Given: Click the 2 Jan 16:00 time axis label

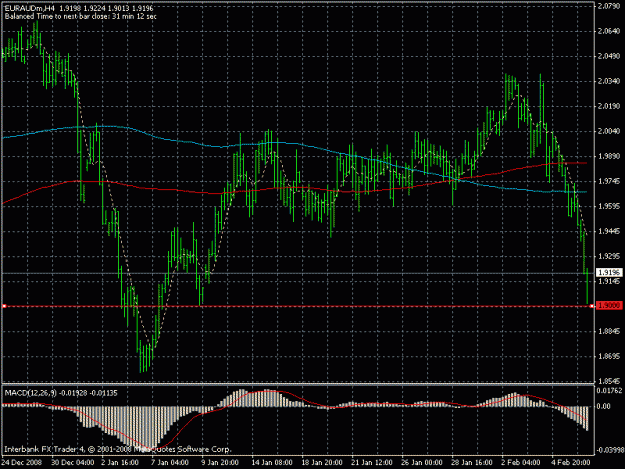Looking at the screenshot, I should click(120, 463).
